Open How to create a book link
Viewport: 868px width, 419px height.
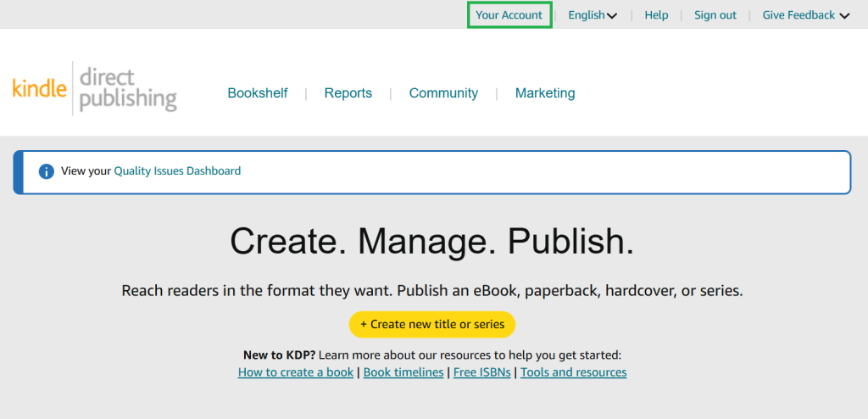296,372
